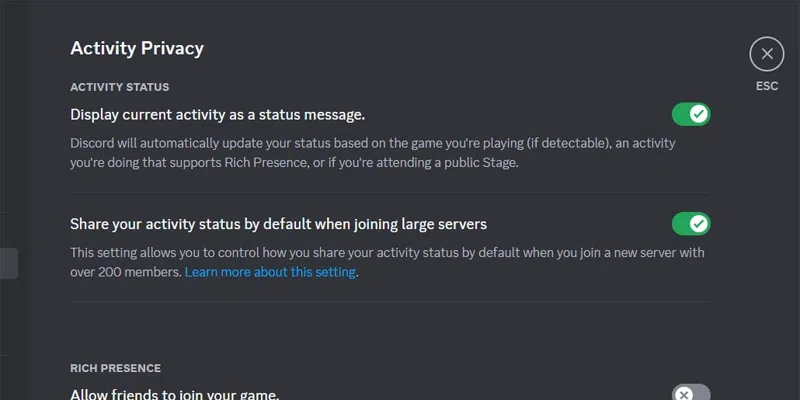This screenshot has height=400, width=800.
Task: Click the ACTIVITY STATUS section header
Action: click(119, 87)
